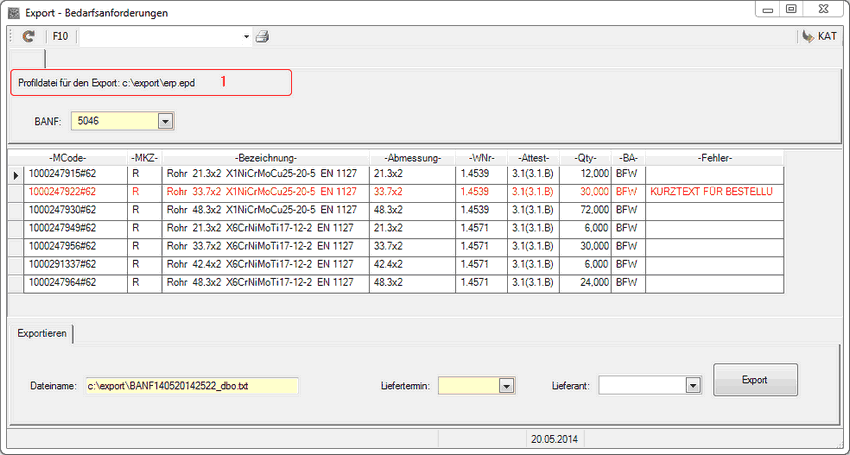850x455 pixels.
Task: Click the Bezeichnung column header
Action: pyautogui.click(x=265, y=158)
